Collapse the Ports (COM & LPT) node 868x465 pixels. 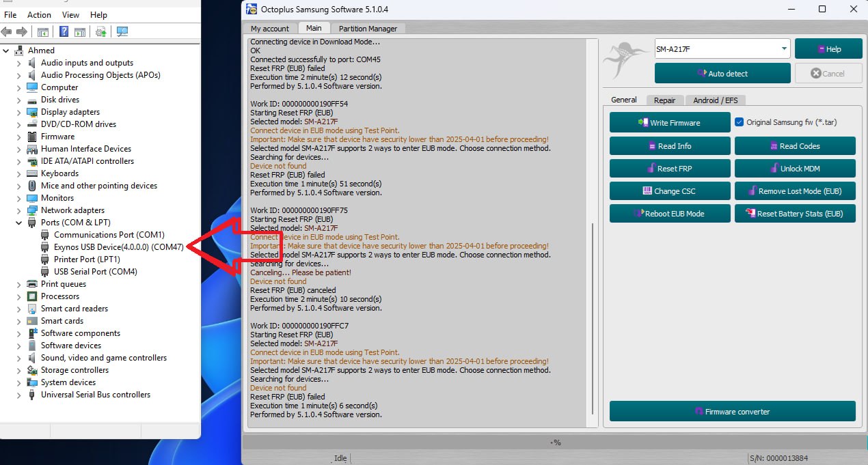click(19, 223)
